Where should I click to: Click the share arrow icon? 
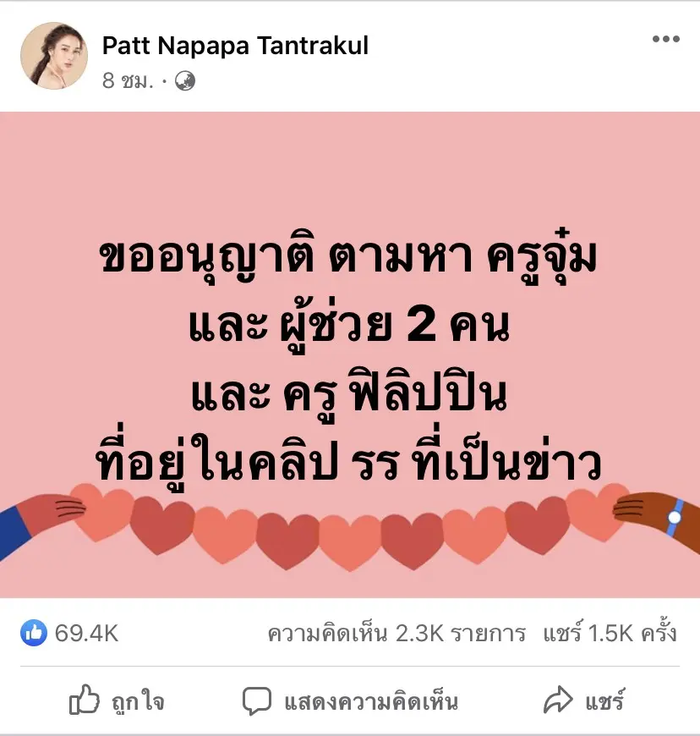coord(558,700)
